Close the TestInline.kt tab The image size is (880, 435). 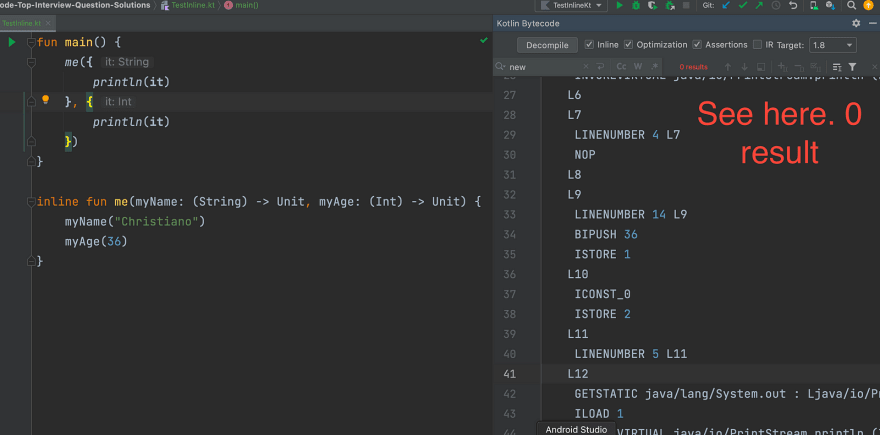coord(48,23)
